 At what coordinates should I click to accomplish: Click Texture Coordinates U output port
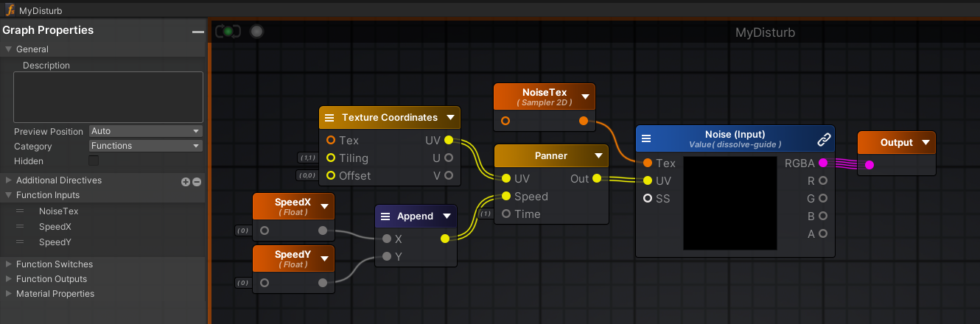click(449, 158)
